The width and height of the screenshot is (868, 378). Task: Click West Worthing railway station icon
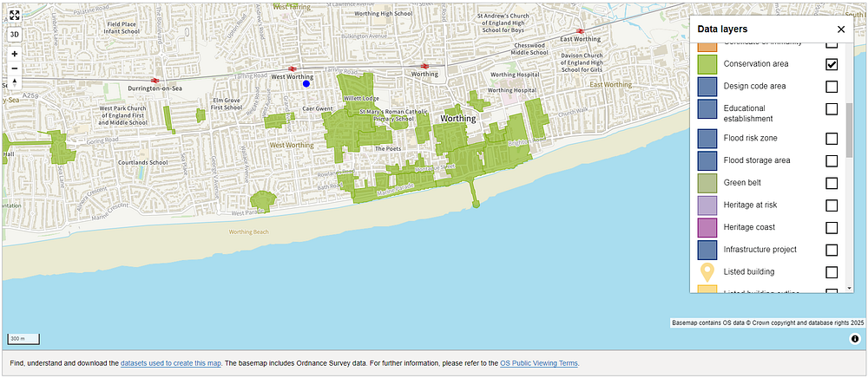tap(293, 68)
